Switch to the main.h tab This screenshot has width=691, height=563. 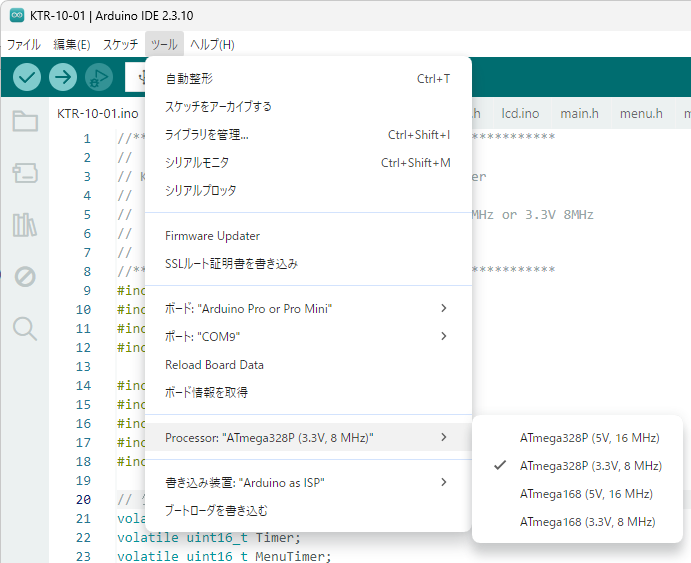click(579, 114)
